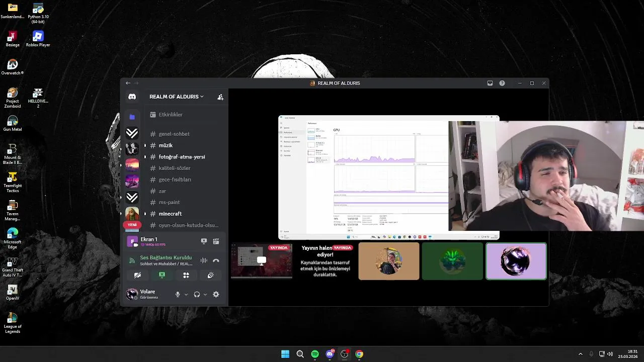Image resolution: width=644 pixels, height=362 pixels.
Task: Toggle the green screen share button
Action: [162, 275]
